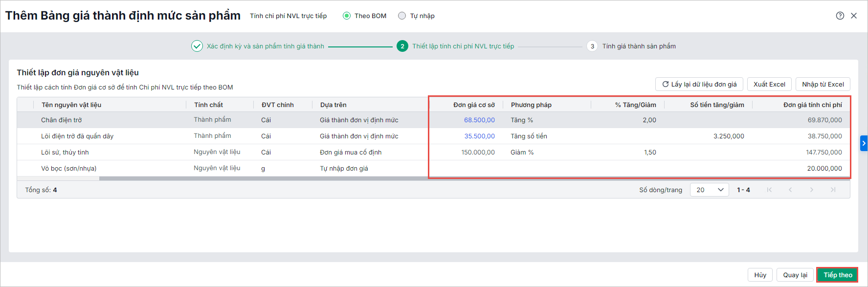Open the Thiết lập tính chi phí NVL step
The width and height of the screenshot is (868, 287).
(463, 46)
